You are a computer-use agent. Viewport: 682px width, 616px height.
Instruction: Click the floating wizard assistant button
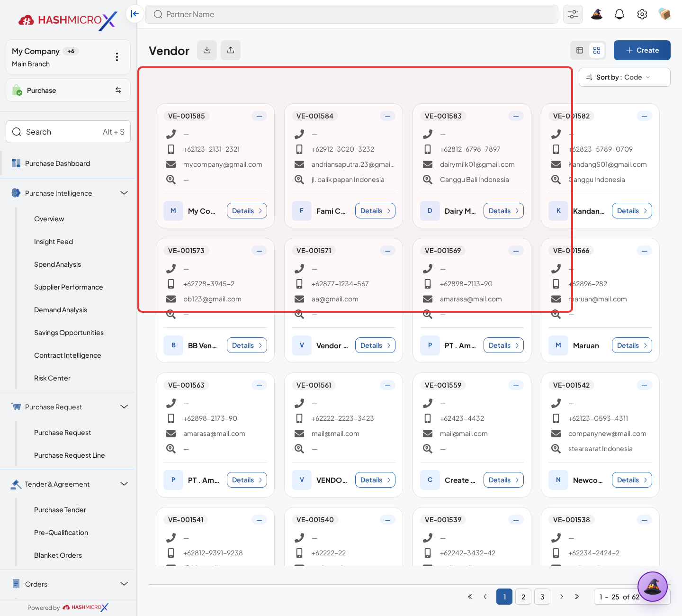[653, 587]
